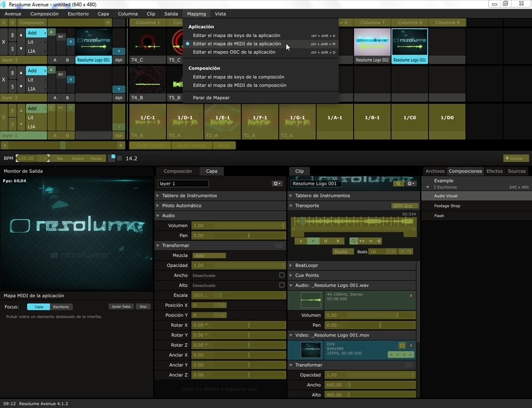The width and height of the screenshot is (532, 408).
Task: Assign layer 3 to crossfader side A
Action: coord(55,60)
